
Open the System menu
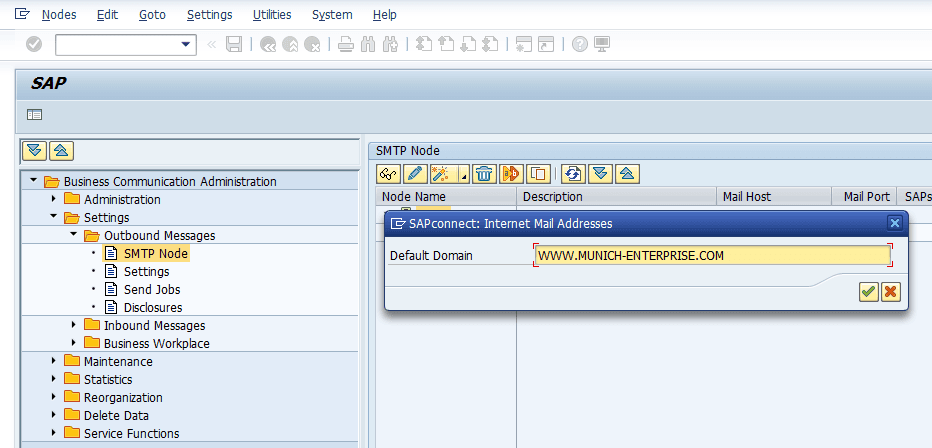pos(332,15)
